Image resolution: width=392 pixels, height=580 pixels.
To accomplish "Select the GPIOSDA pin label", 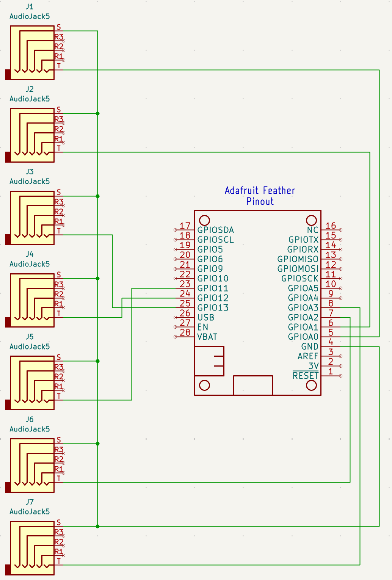I will (x=216, y=230).
